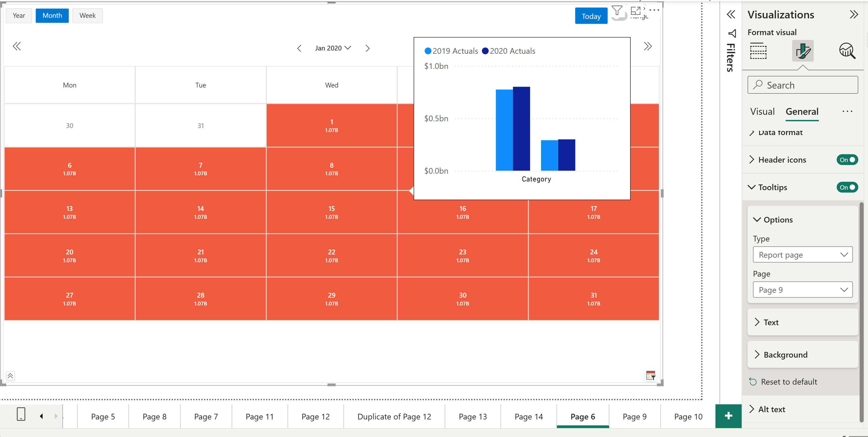Click the Focus mode icon
The height and width of the screenshot is (437, 868).
635,11
